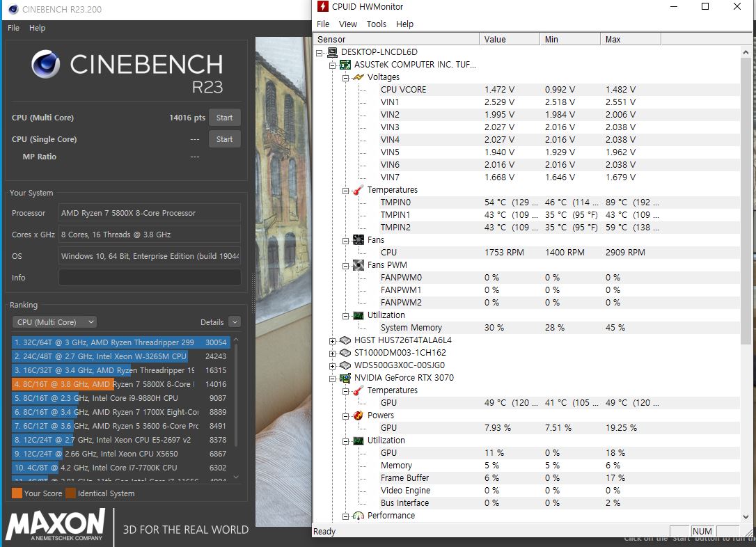Click the Value column header
This screenshot has width=756, height=547.
(510, 40)
